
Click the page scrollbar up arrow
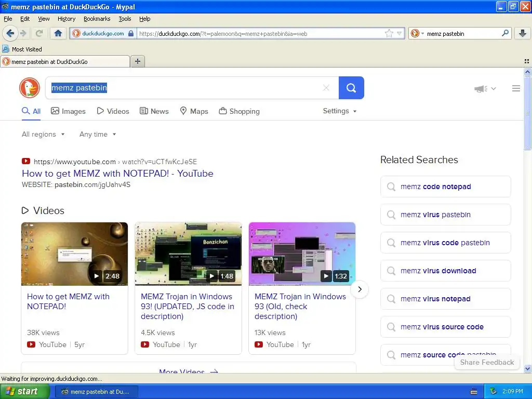click(527, 72)
